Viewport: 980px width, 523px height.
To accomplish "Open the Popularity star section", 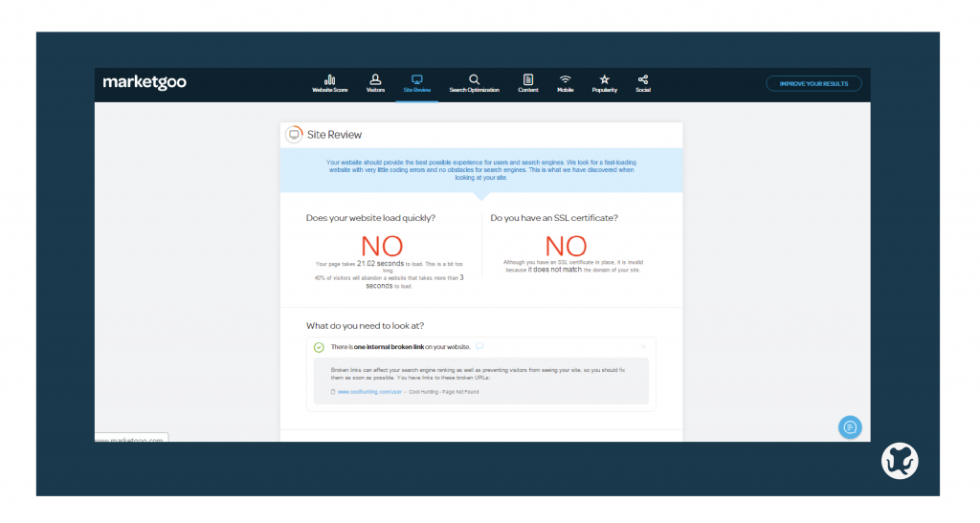I will 604,83.
